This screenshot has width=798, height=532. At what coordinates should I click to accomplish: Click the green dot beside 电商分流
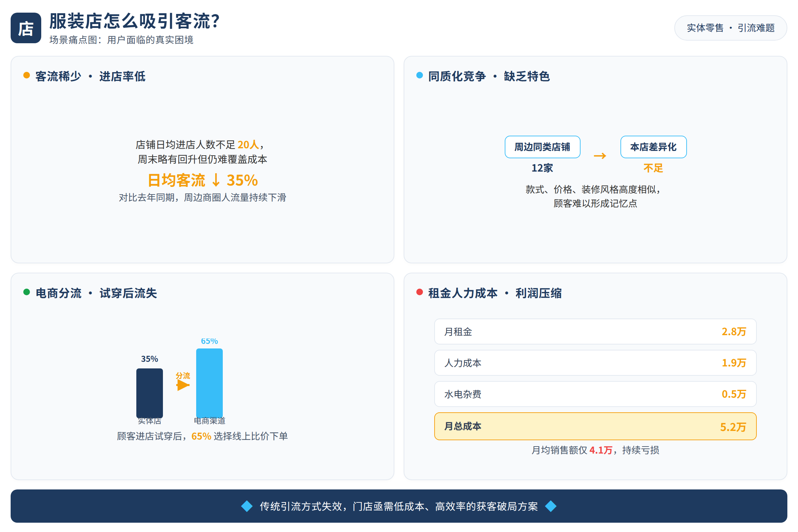[x=27, y=292]
